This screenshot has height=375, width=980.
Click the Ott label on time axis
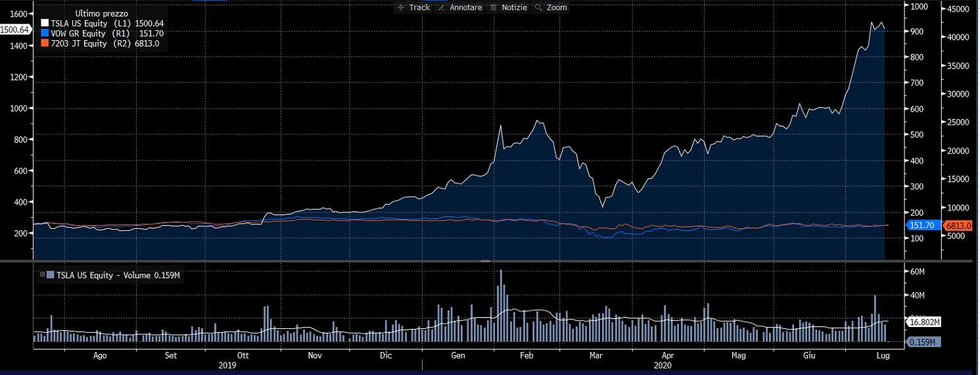243,355
